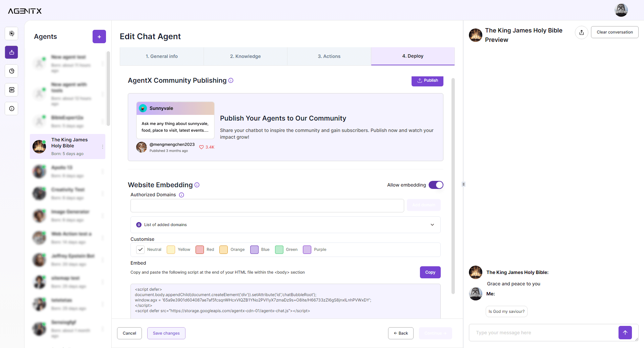This screenshot has width=644, height=348.
Task: Click the Add domain button
Action: click(424, 205)
